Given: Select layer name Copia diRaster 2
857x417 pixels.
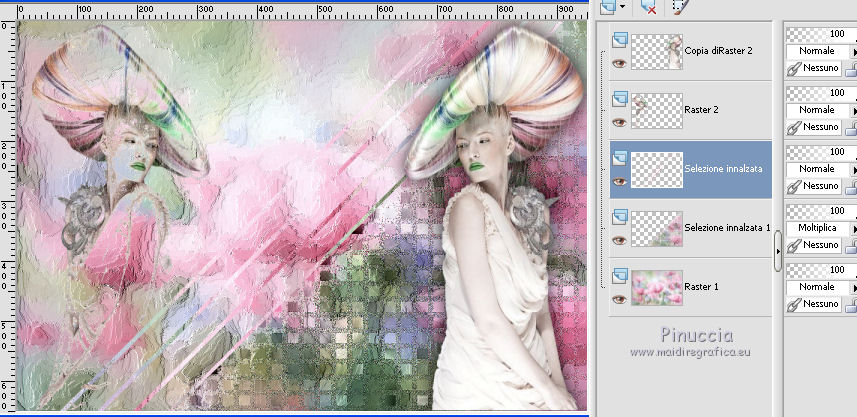Looking at the screenshot, I should 718,51.
